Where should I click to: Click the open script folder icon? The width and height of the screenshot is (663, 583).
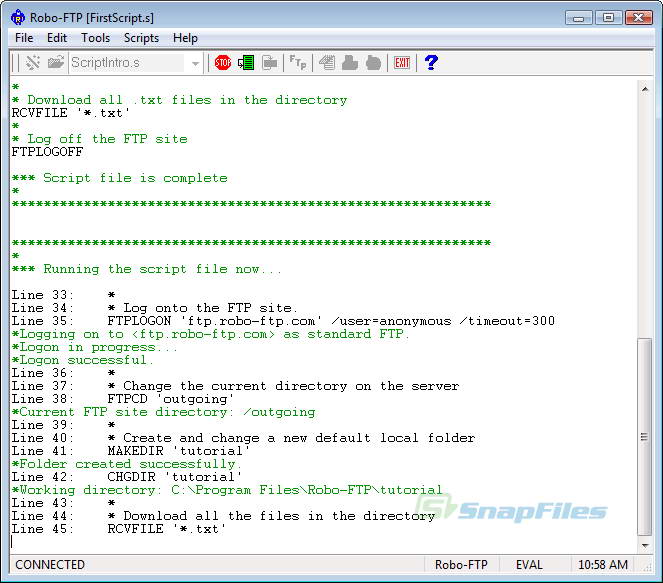tap(55, 63)
